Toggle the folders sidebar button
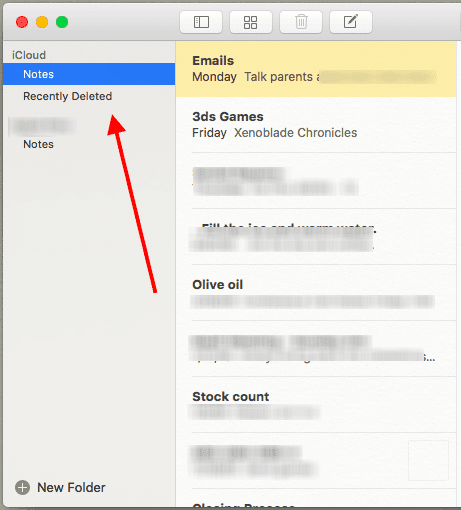This screenshot has width=461, height=510. point(201,22)
